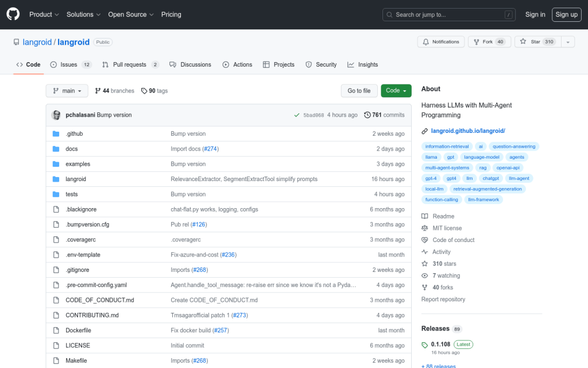Click the Readme book icon
The image size is (588, 368).
click(x=424, y=216)
